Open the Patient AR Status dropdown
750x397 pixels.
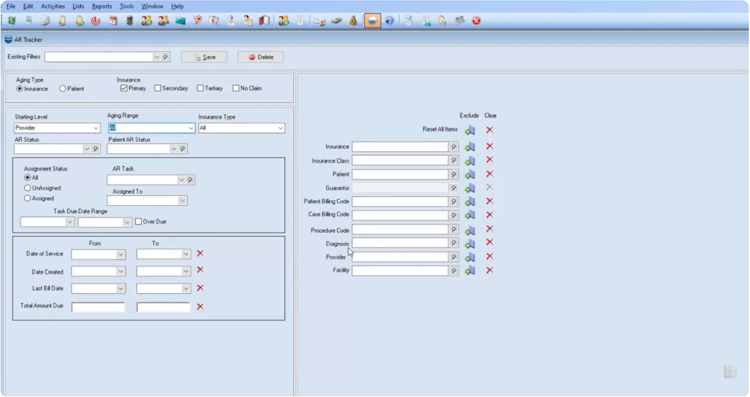pyautogui.click(x=174, y=149)
